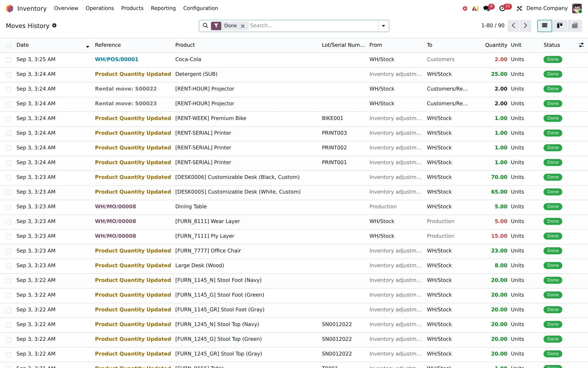The width and height of the screenshot is (588, 368).
Task: Switch to pivot view
Action: click(x=575, y=26)
